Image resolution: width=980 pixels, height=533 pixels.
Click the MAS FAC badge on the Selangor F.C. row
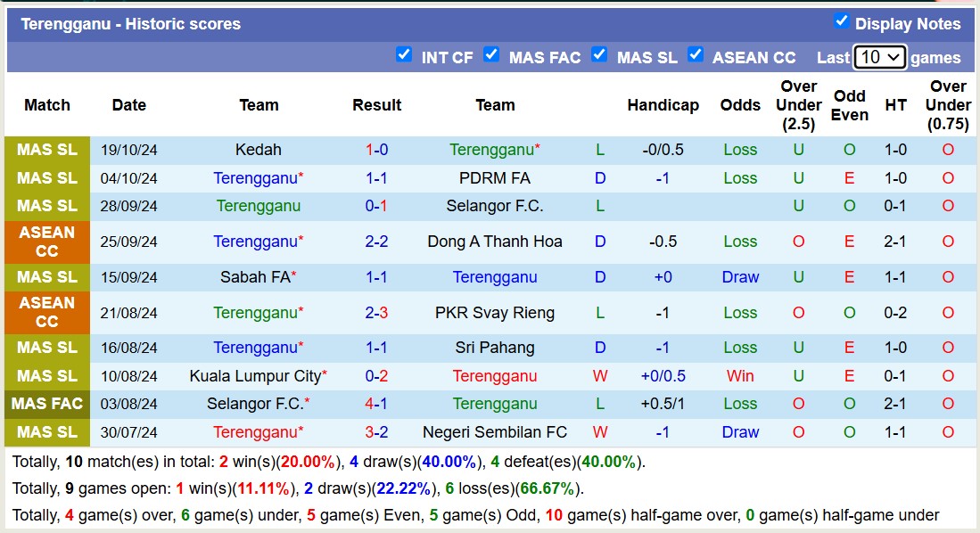(46, 404)
